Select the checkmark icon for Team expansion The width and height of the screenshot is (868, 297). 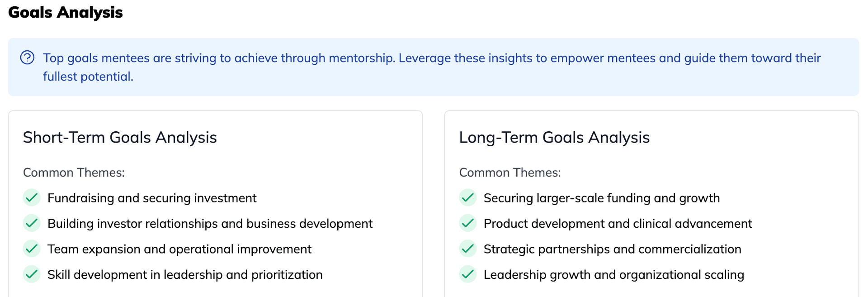click(x=32, y=249)
